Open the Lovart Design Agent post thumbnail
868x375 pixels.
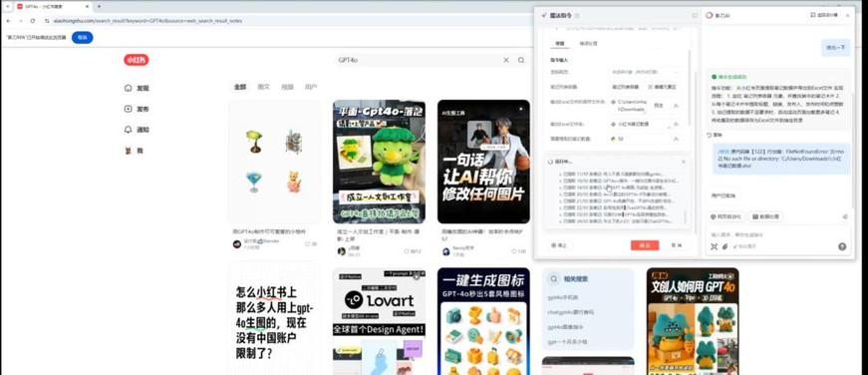point(379,321)
